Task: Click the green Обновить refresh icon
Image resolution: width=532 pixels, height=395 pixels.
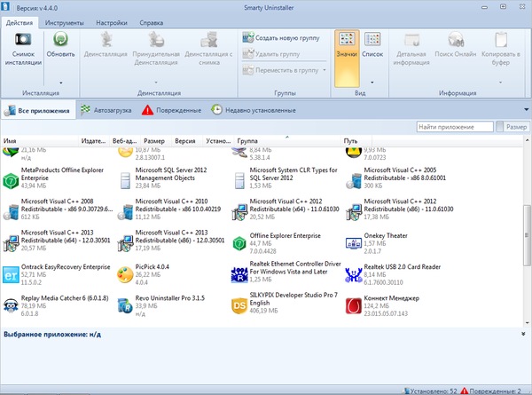Action: pos(61,40)
